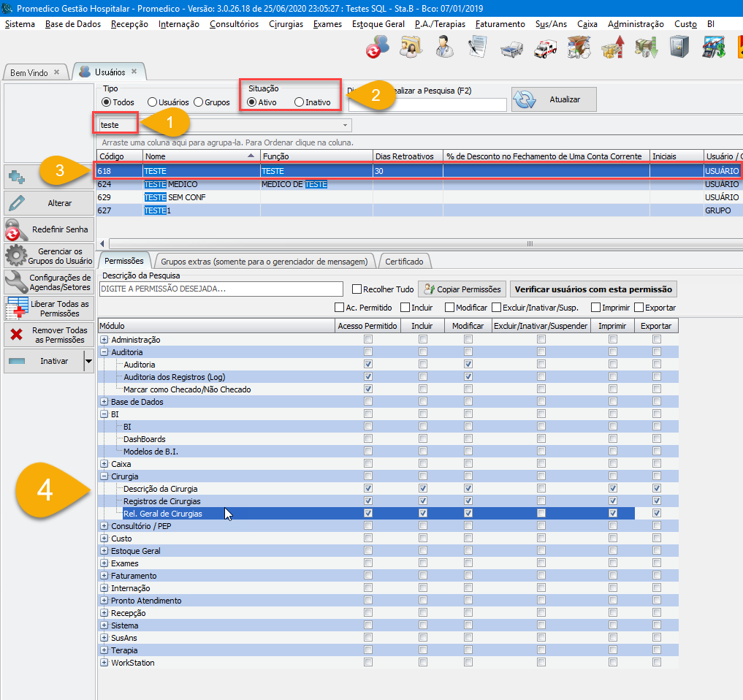Check the Recolher Tudo checkbox
The height and width of the screenshot is (700, 743).
[357, 289]
